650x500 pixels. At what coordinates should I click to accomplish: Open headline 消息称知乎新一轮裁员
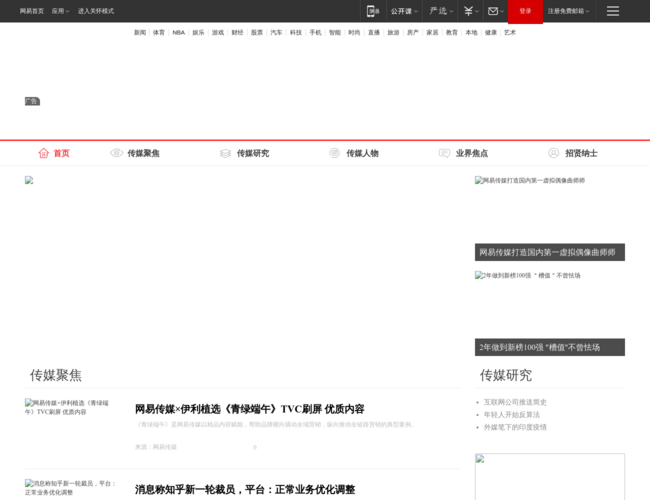point(245,490)
